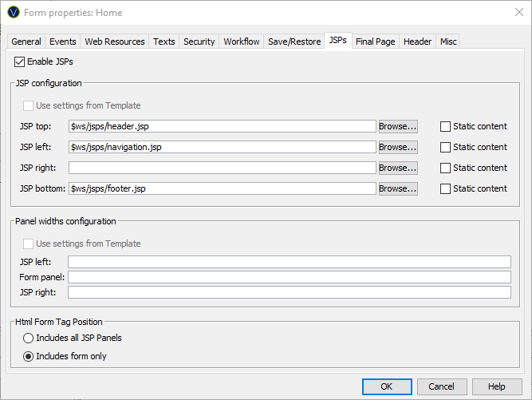Screen dimensions: 532x400
Task: Check Static content for JSP right
Action: click(446, 168)
